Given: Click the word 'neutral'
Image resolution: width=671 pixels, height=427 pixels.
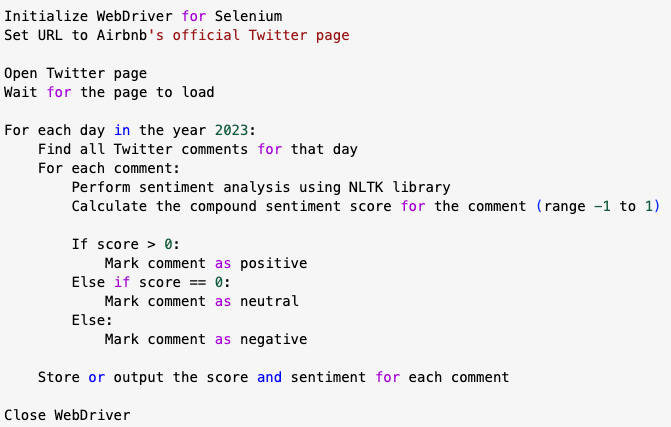Looking at the screenshot, I should [x=269, y=301].
